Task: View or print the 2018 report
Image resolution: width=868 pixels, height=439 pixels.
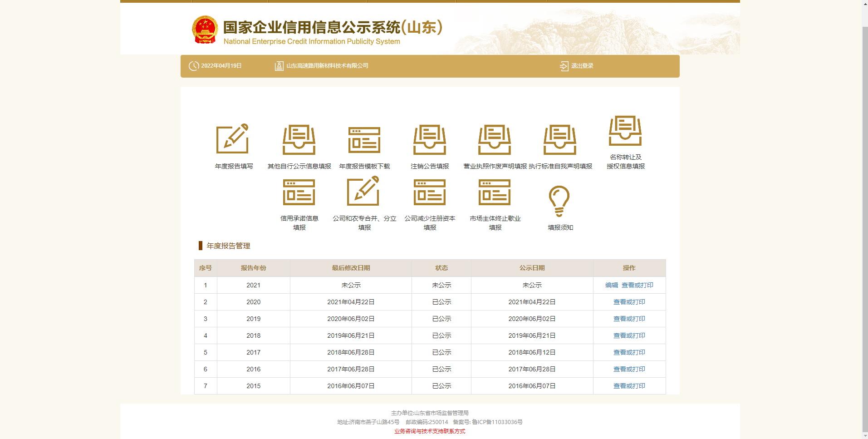Action: (629, 335)
